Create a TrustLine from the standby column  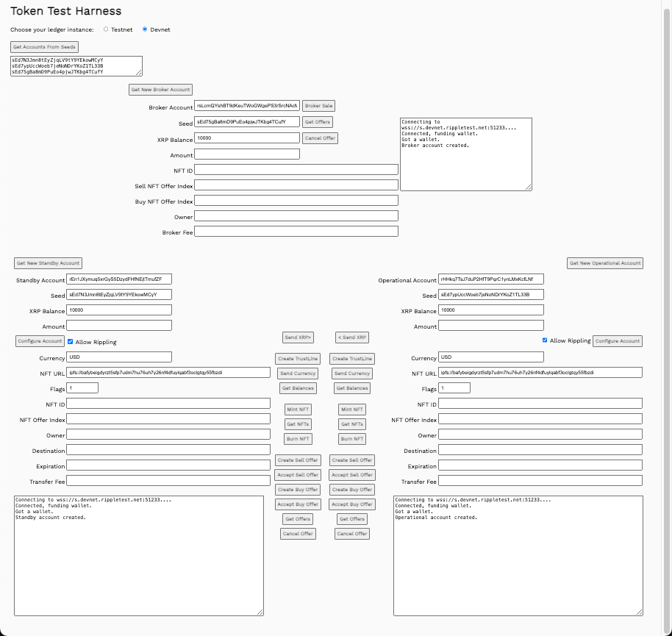[x=297, y=359]
